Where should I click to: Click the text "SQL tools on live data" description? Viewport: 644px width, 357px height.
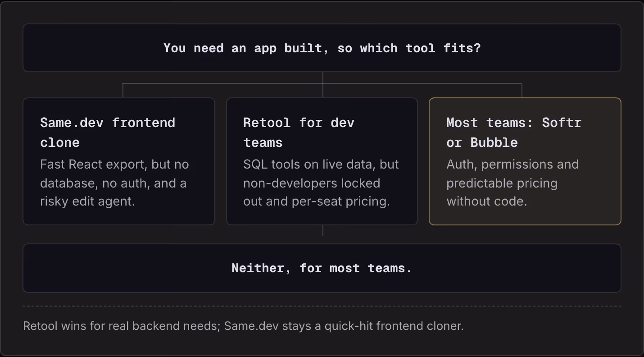(321, 183)
